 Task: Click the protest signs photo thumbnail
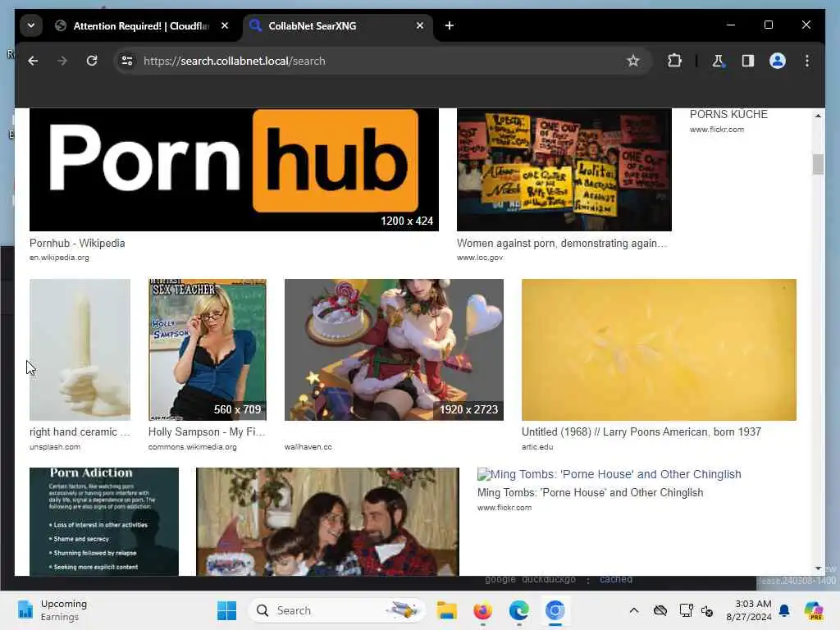[x=564, y=169]
